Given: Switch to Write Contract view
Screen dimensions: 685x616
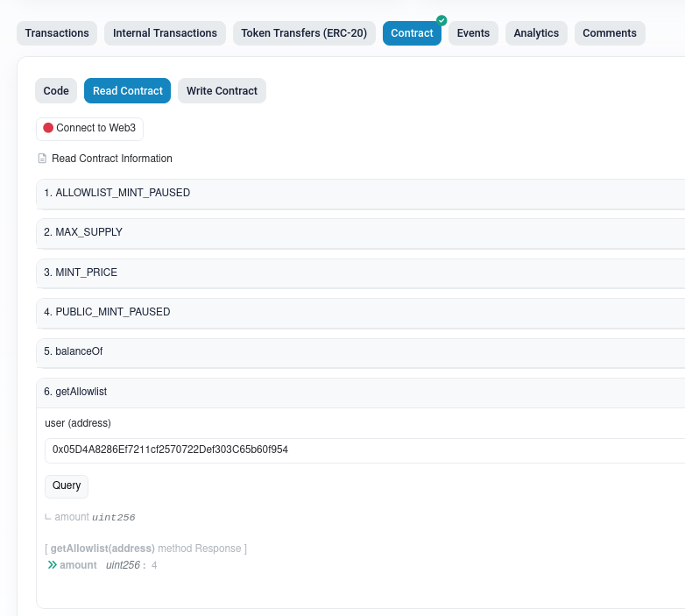Looking at the screenshot, I should [x=222, y=91].
